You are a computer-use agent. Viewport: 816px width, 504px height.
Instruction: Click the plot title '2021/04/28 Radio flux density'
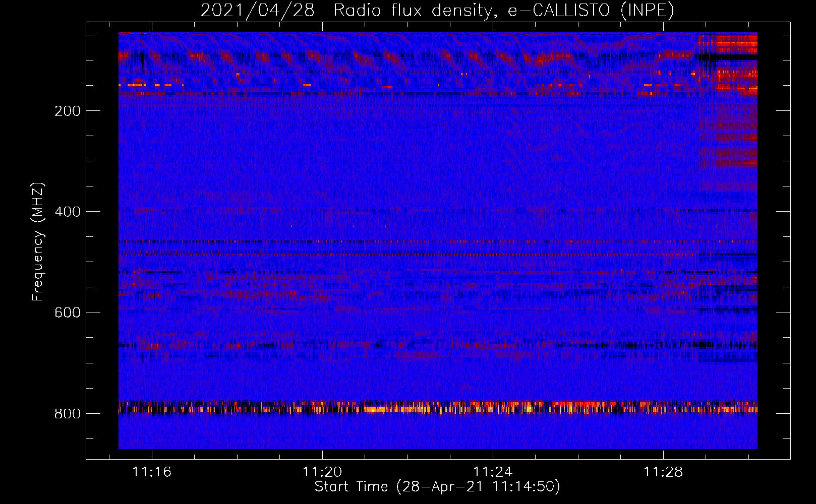(x=437, y=10)
